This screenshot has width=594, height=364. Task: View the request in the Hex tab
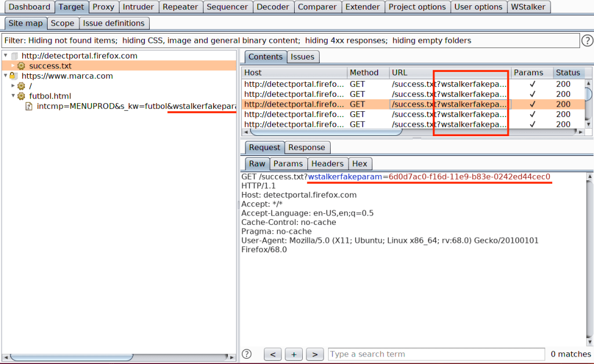359,164
